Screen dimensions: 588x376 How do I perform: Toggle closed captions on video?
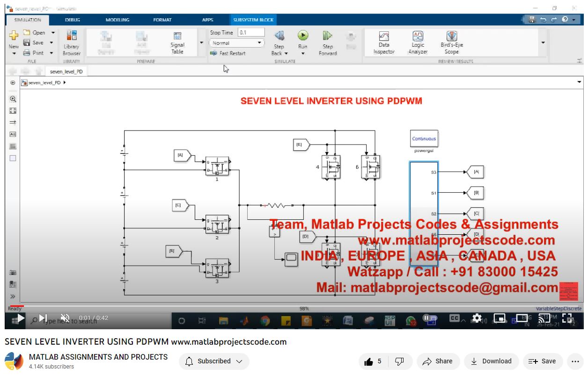point(454,318)
